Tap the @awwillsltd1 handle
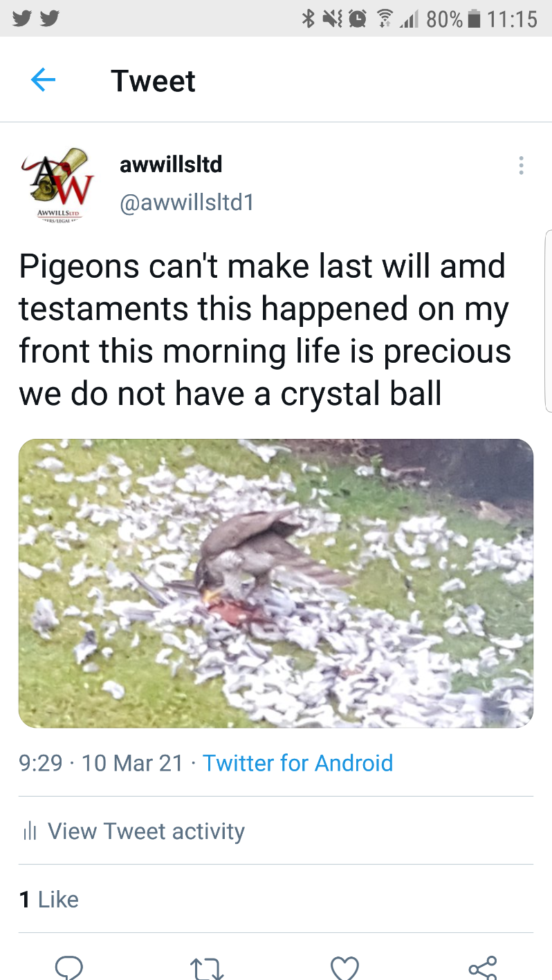552x980 pixels. click(x=187, y=202)
